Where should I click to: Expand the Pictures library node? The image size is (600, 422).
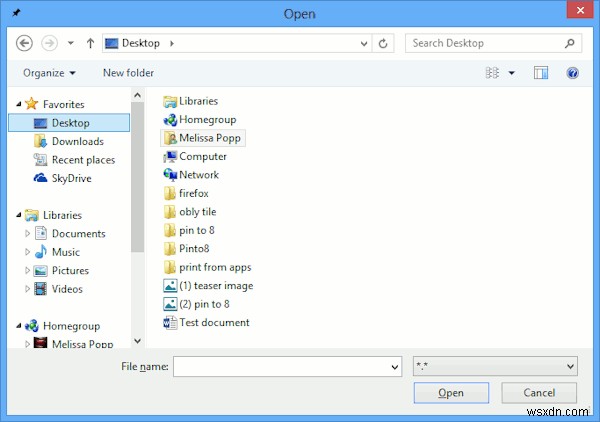[x=28, y=270]
